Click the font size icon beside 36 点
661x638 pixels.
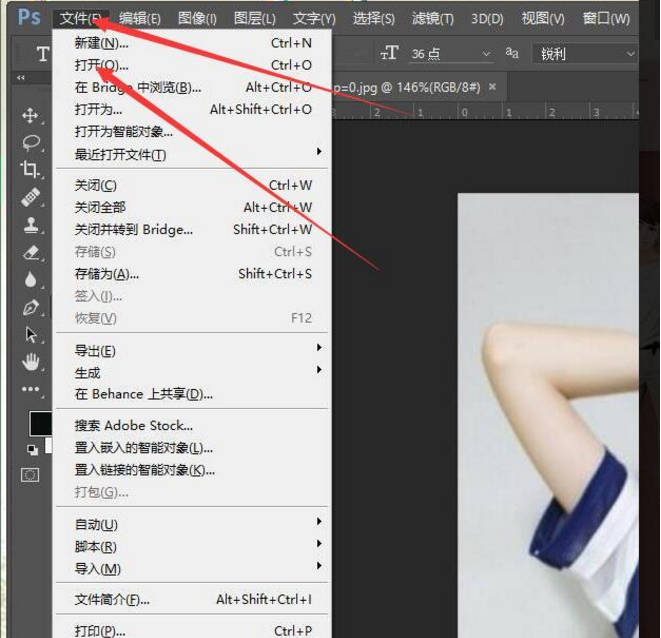pyautogui.click(x=389, y=53)
